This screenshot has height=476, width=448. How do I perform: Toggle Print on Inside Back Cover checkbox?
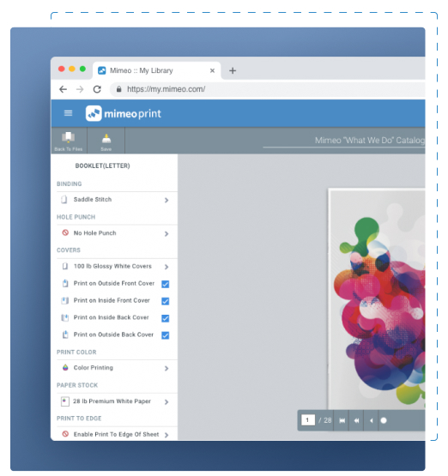click(166, 318)
